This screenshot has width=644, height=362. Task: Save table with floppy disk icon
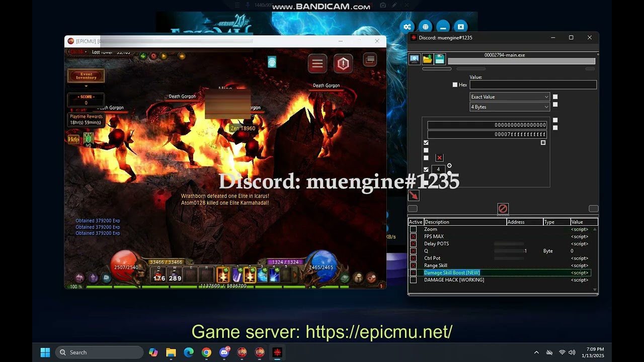point(440,59)
